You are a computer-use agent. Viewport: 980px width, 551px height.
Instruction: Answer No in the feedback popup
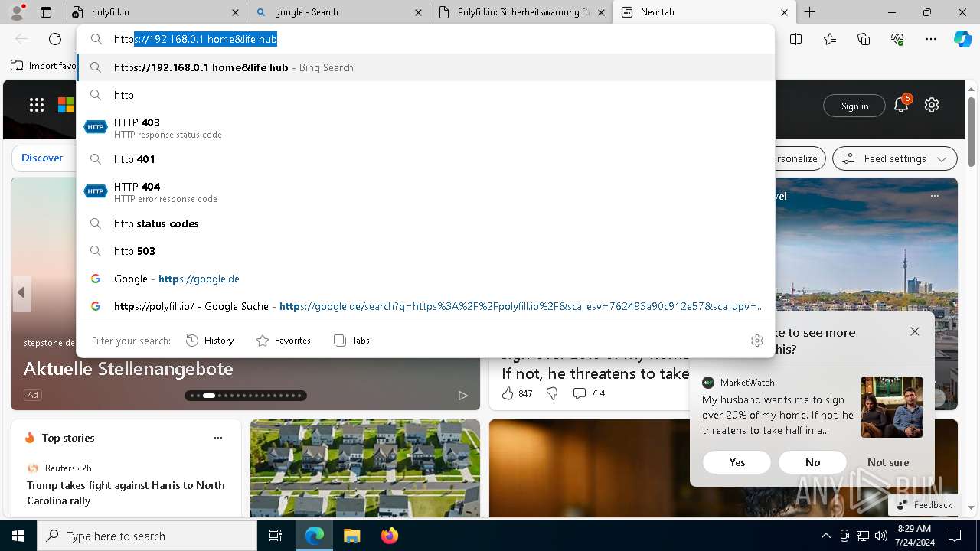tap(813, 462)
